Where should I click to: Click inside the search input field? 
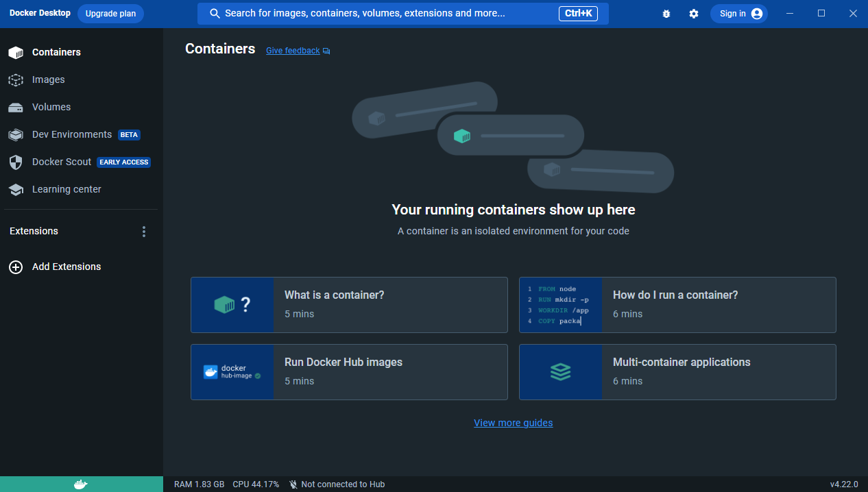pyautogui.click(x=403, y=13)
